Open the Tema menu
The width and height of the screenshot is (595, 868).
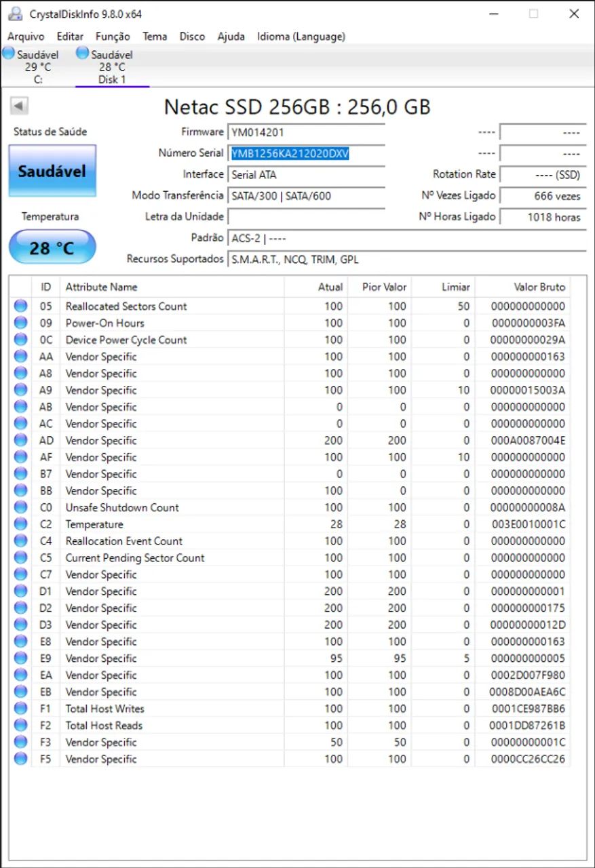[x=155, y=37]
